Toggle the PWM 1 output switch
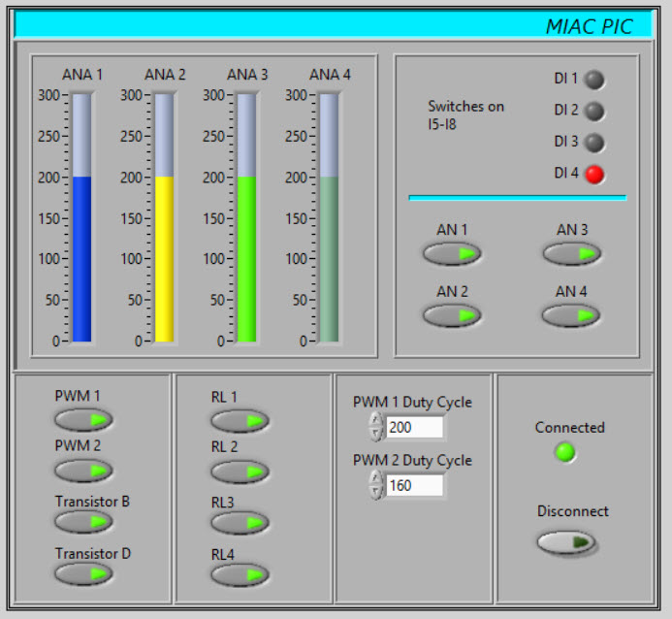Image resolution: width=672 pixels, height=619 pixels. pos(83,420)
